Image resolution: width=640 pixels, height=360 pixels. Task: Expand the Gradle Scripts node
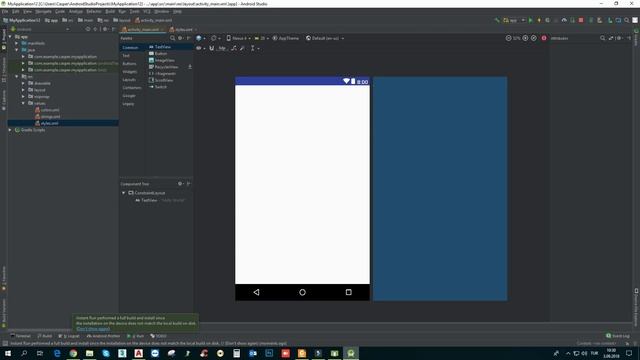tap(10, 130)
